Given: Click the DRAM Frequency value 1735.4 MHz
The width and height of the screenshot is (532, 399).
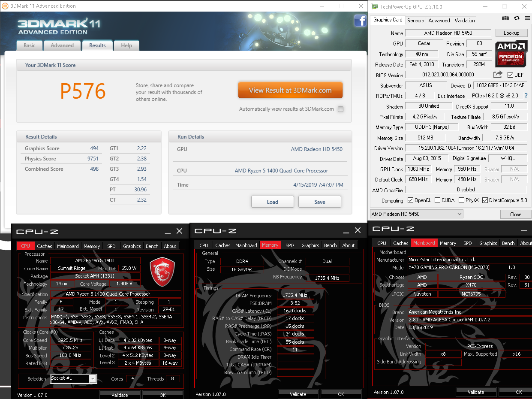Looking at the screenshot, I should click(295, 296).
